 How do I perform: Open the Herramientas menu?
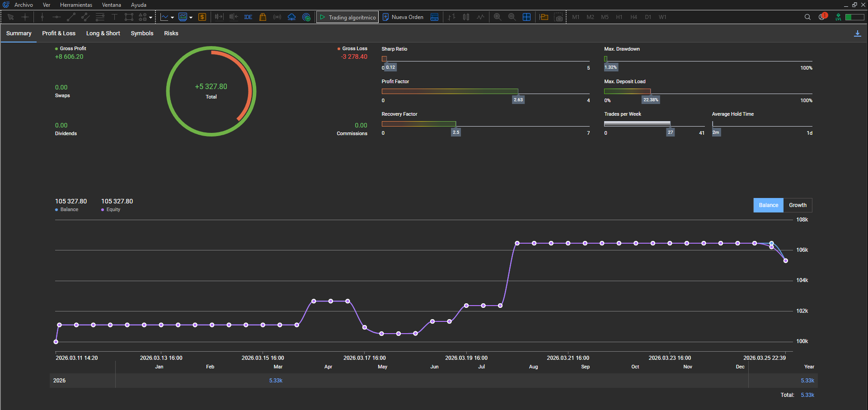(x=76, y=5)
